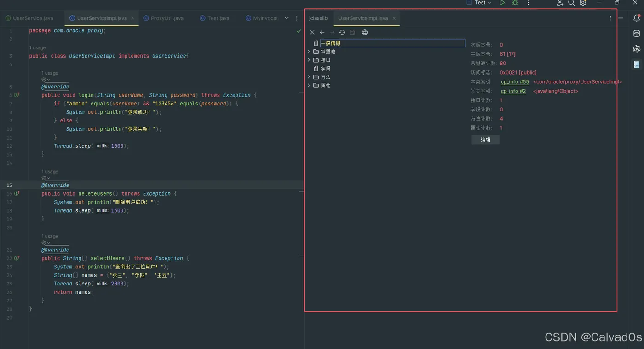
Task: Expand the 方法 node chevron
Action: pyautogui.click(x=309, y=77)
